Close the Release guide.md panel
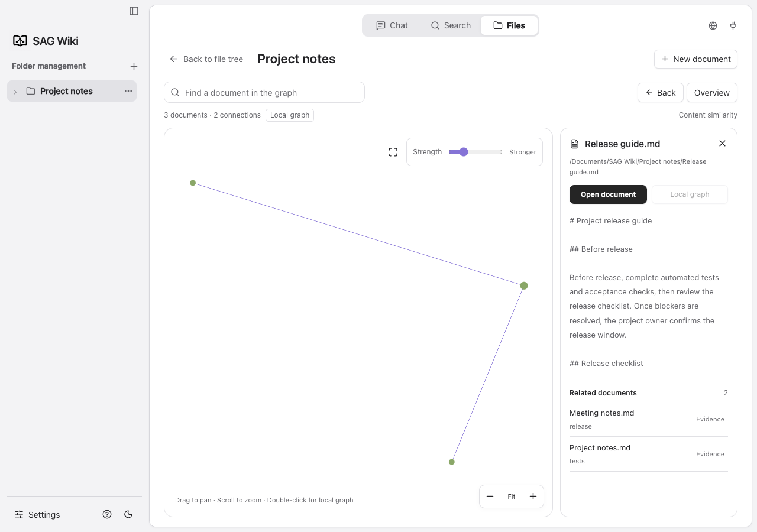 (722, 144)
